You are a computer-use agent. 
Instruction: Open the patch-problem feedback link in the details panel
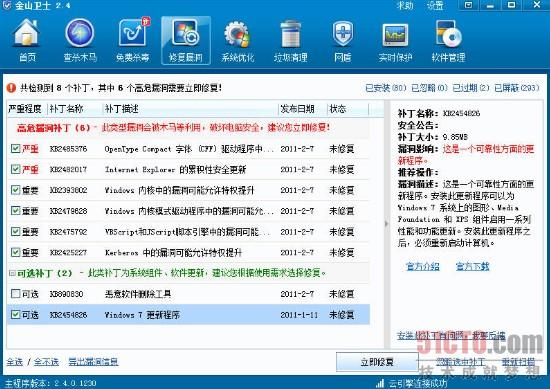[451, 336]
